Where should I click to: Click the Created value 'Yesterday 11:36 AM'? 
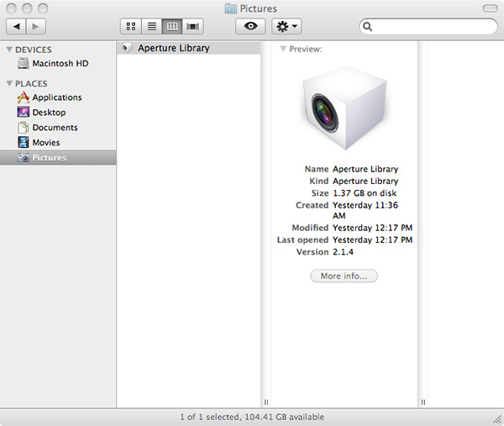(365, 210)
